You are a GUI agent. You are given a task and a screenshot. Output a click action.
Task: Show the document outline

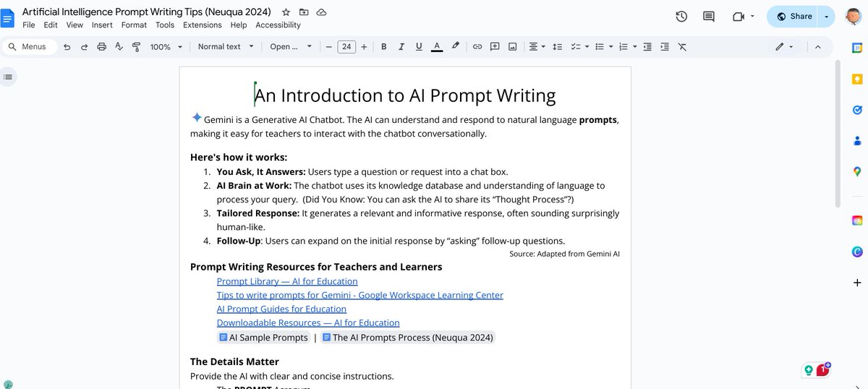click(7, 77)
